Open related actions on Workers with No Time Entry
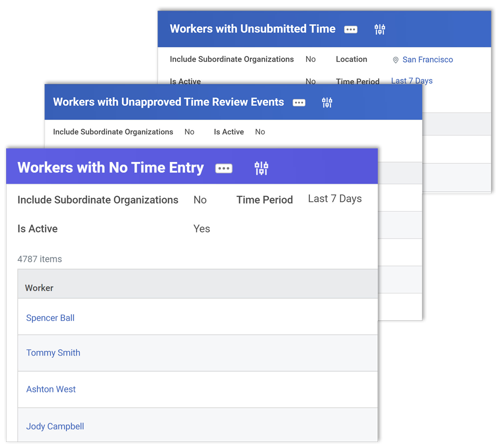Viewport: 500px width, 448px height. (223, 168)
